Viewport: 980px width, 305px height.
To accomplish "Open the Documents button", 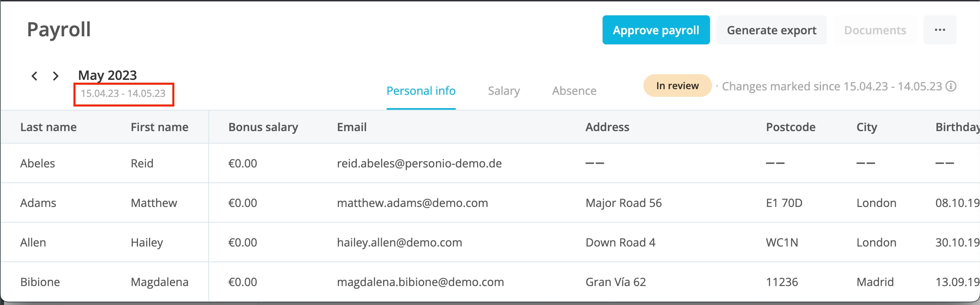I will [875, 30].
